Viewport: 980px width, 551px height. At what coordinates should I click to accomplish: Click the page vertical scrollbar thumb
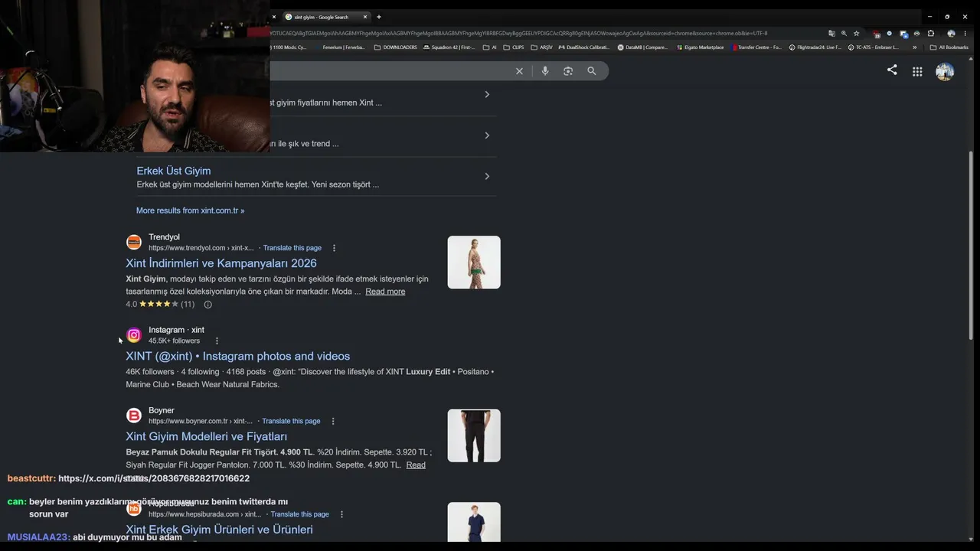click(971, 245)
